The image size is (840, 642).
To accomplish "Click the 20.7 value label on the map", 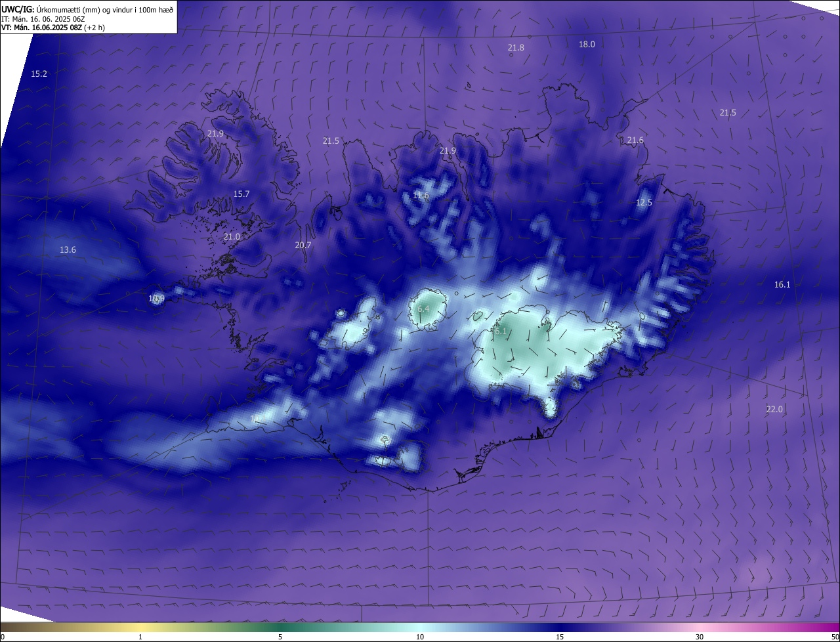I will point(303,246).
